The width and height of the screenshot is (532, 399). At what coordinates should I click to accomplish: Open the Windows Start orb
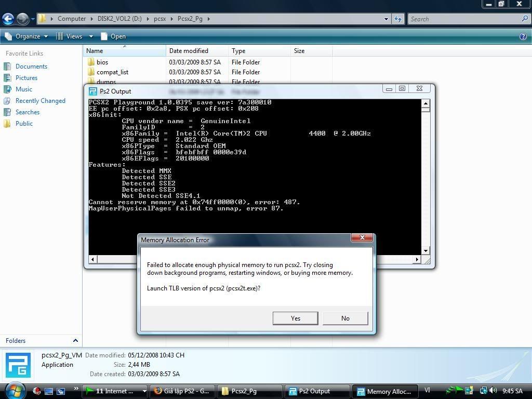[x=14, y=391]
